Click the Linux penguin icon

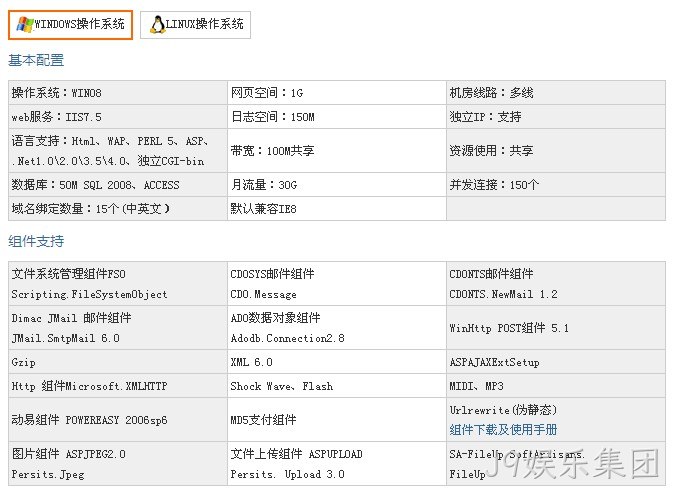[157, 25]
